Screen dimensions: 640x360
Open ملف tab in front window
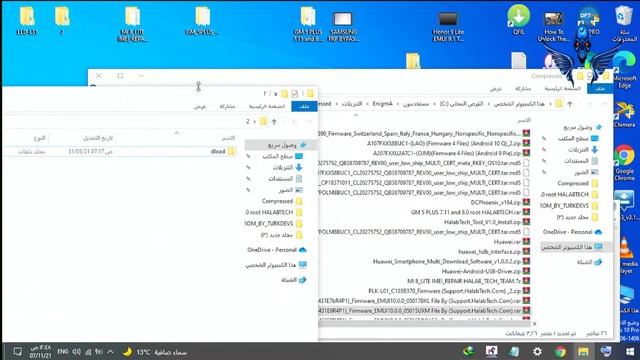[x=304, y=106]
